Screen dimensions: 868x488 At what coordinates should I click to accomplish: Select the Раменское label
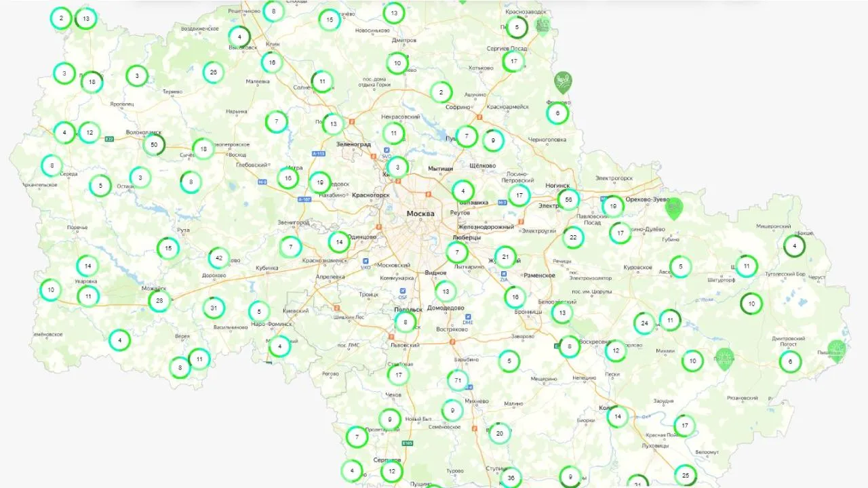pyautogui.click(x=540, y=276)
